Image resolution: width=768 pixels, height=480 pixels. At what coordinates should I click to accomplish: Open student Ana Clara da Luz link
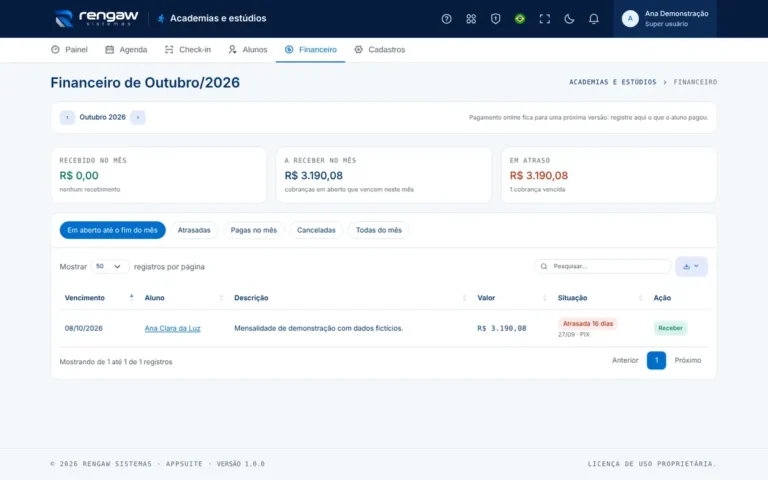172,328
